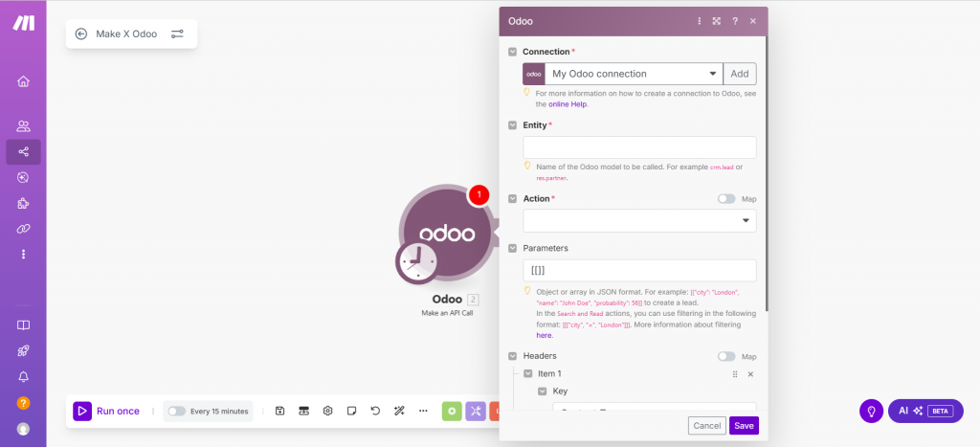Collapse the Parameters section

click(x=513, y=248)
